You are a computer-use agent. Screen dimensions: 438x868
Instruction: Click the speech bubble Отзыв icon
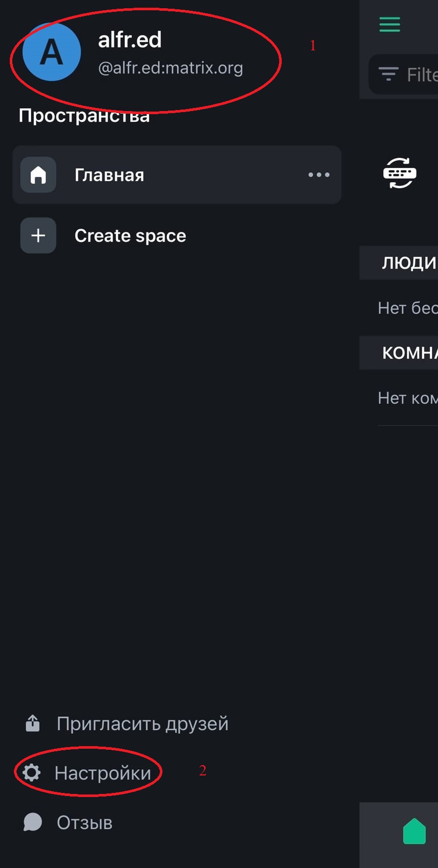click(33, 822)
